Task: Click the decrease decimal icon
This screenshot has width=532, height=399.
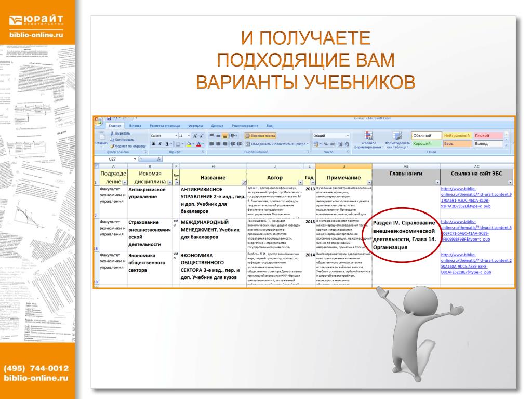Action: point(347,144)
